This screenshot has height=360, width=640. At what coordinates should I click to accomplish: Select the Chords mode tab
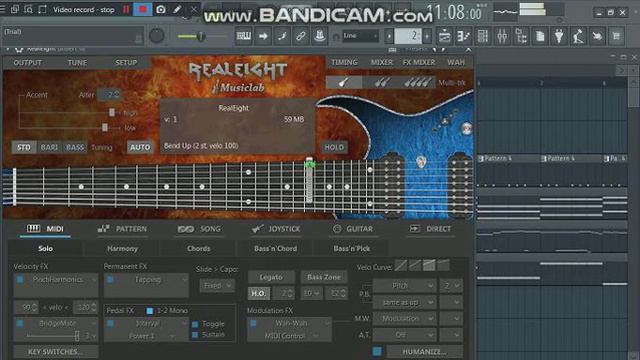199,248
